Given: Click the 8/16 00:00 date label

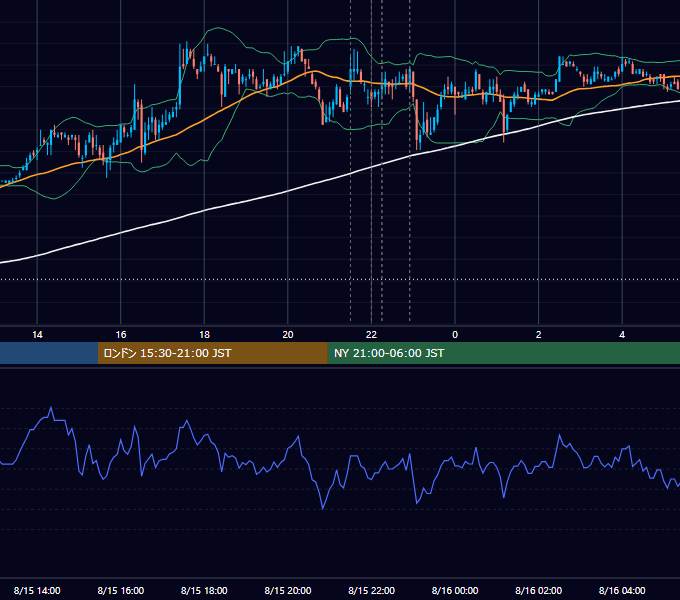Looking at the screenshot, I should 455,590.
